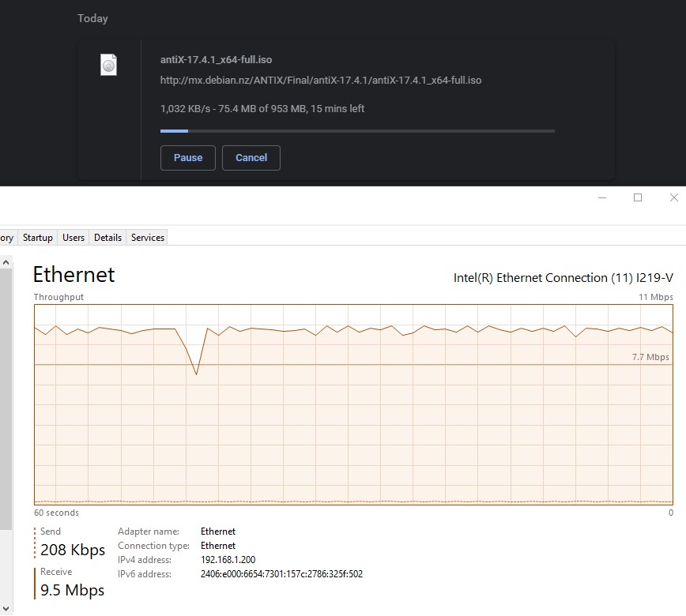The width and height of the screenshot is (686, 616).
Task: Click the mx.debian.nz download source URL
Action: [320, 81]
